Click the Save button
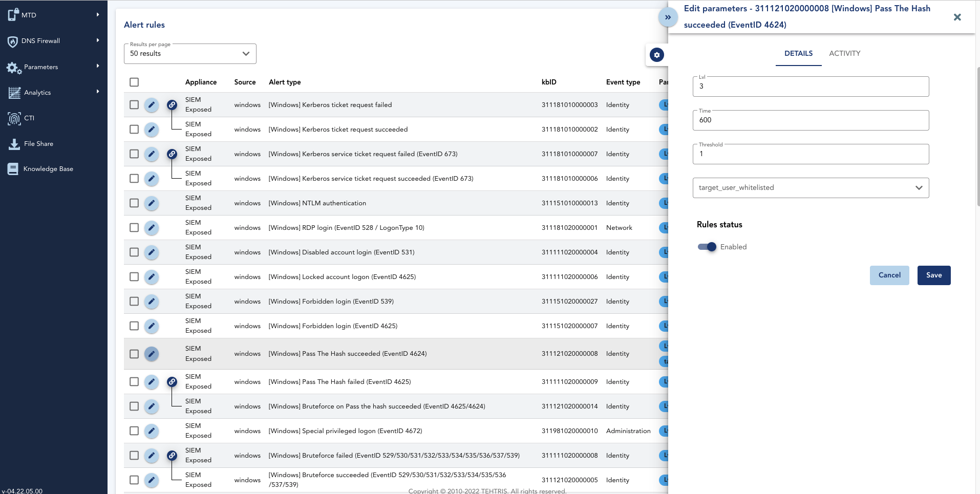Viewport: 980px width, 494px height. [x=934, y=275]
